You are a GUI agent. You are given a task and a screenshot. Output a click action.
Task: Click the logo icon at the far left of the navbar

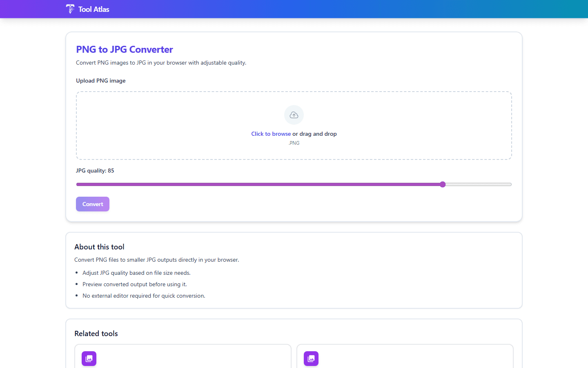(x=70, y=9)
